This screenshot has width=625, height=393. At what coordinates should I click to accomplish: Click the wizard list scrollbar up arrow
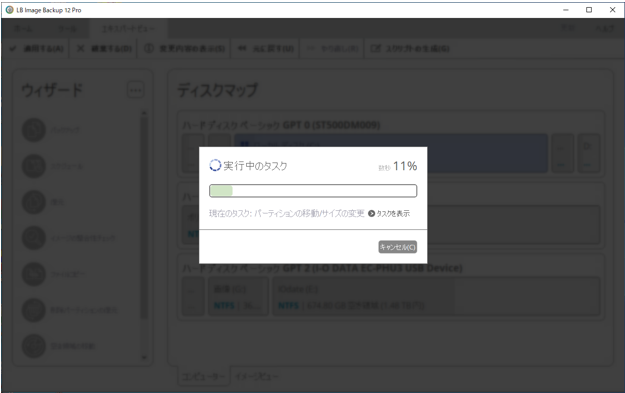(144, 114)
